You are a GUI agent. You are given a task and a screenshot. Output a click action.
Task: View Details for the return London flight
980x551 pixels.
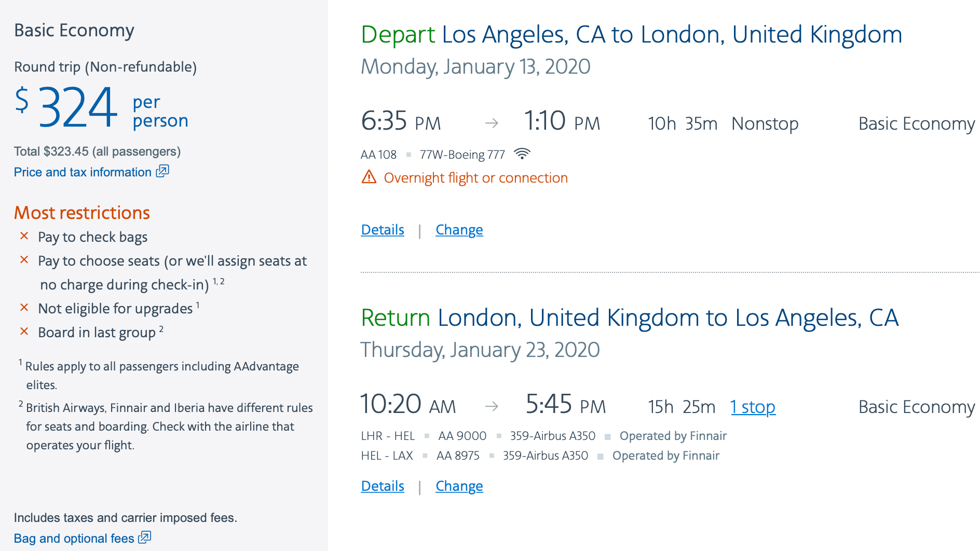(x=382, y=486)
